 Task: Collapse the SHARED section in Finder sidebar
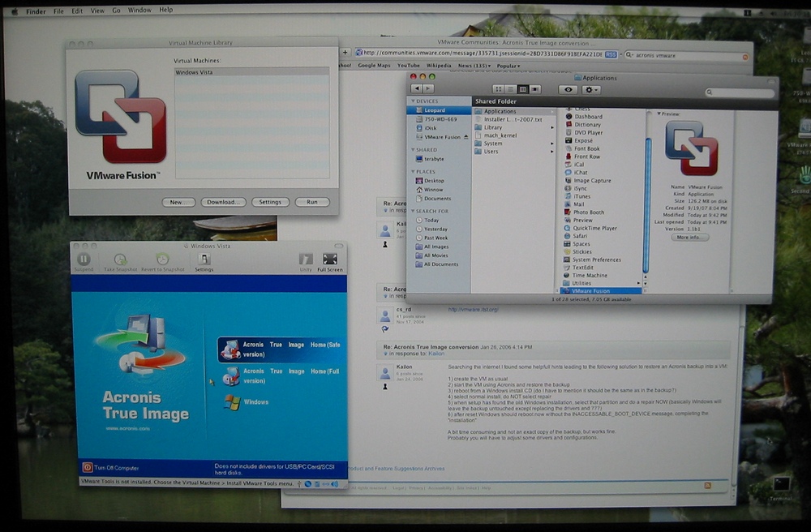pyautogui.click(x=413, y=149)
